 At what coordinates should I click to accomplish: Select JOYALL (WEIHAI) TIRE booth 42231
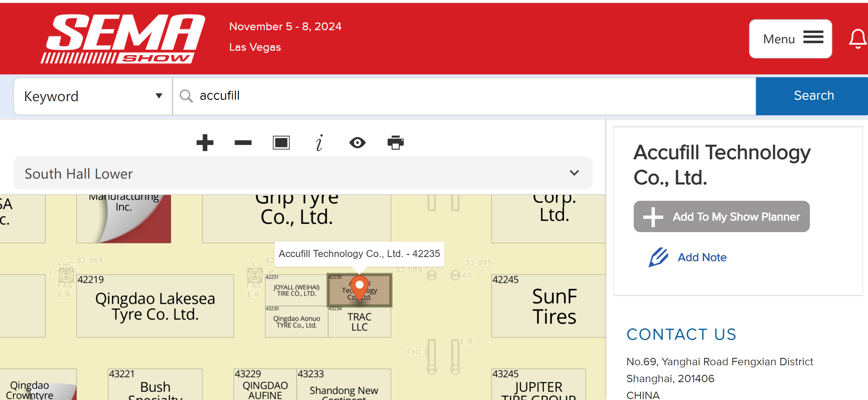[x=296, y=290]
